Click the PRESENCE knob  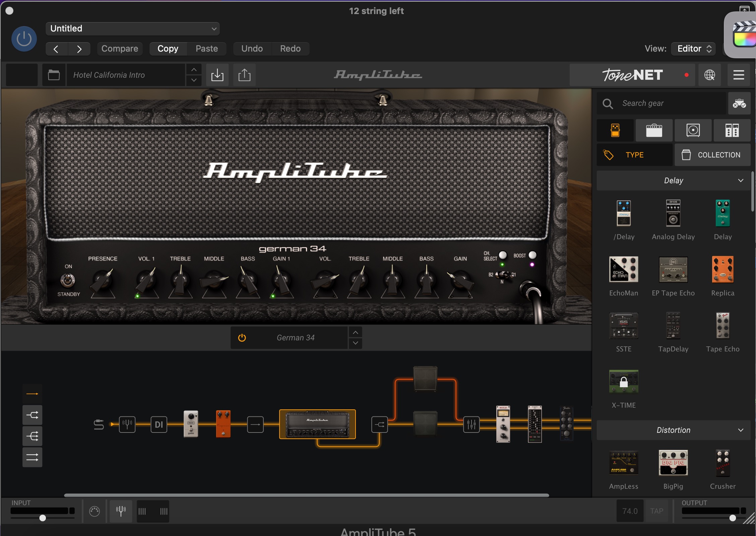[x=103, y=281]
